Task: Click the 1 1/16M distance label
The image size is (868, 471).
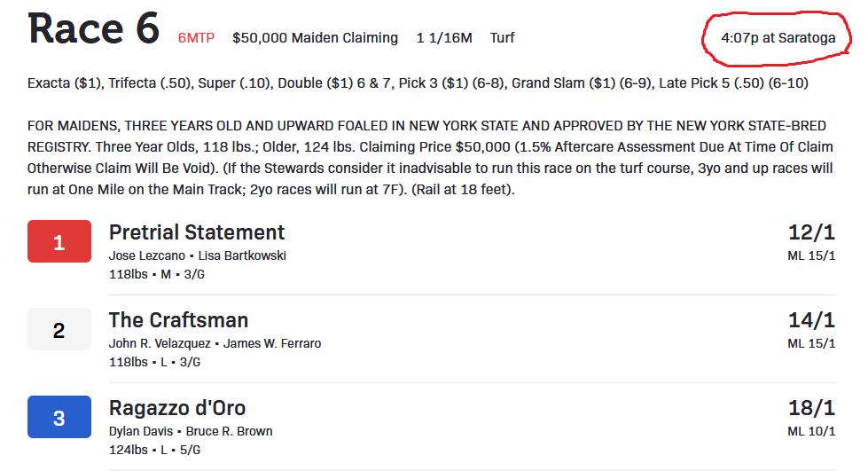Action: tap(444, 37)
